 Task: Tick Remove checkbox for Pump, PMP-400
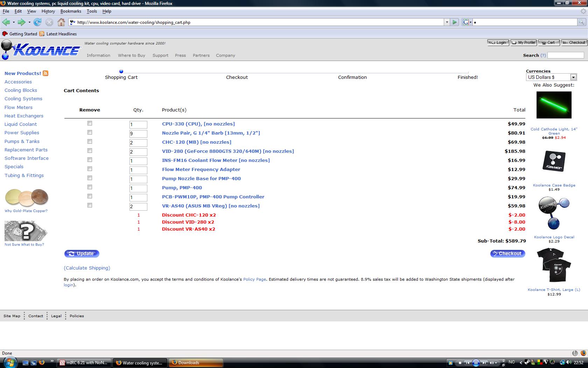tap(90, 187)
